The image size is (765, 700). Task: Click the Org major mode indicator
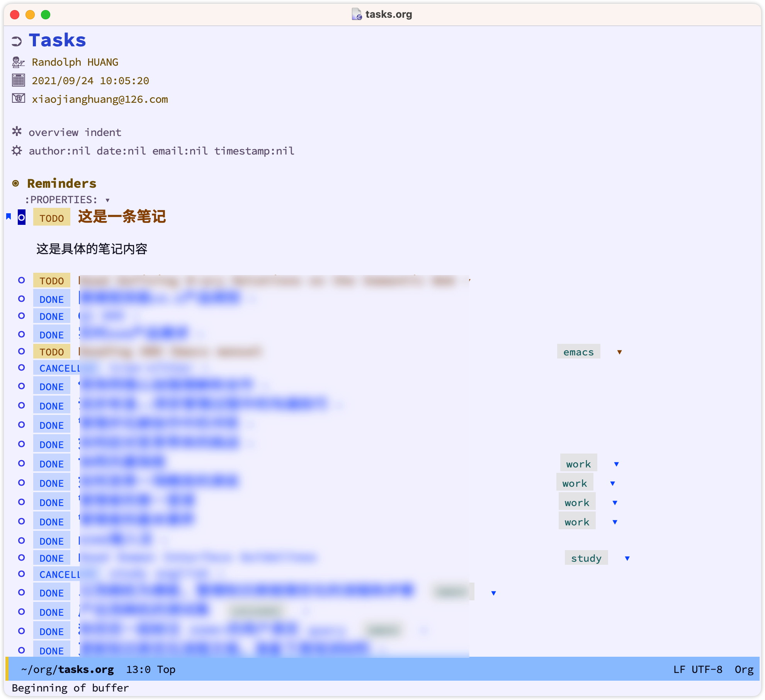click(x=744, y=669)
